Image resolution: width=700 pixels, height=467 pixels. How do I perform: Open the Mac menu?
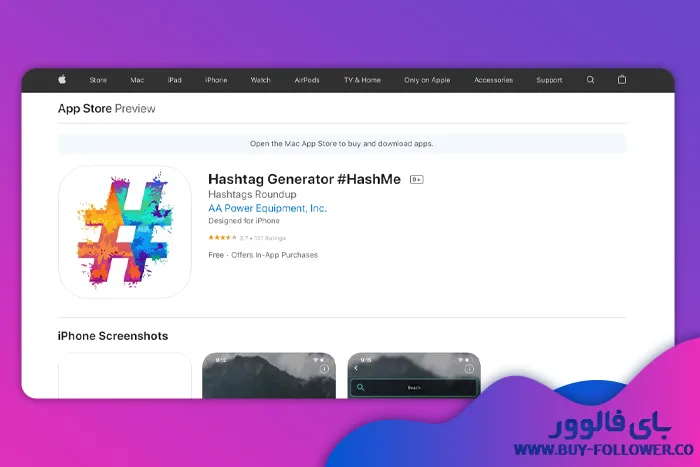pos(137,80)
